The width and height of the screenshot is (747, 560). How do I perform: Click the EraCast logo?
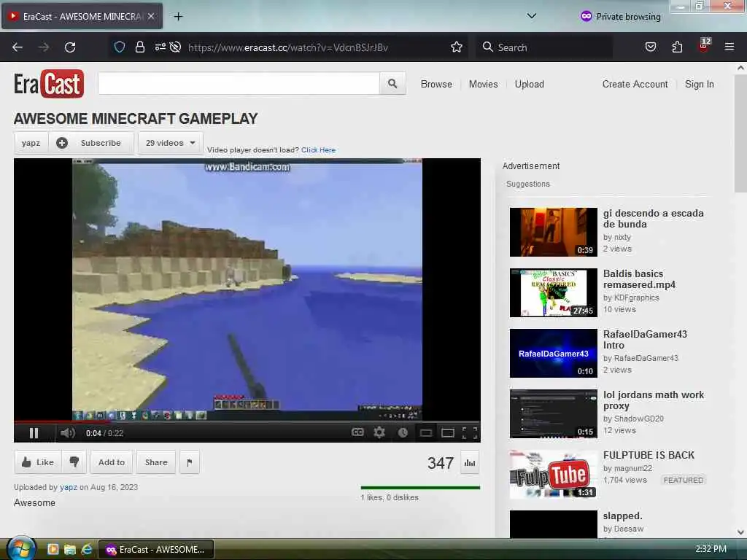point(49,84)
